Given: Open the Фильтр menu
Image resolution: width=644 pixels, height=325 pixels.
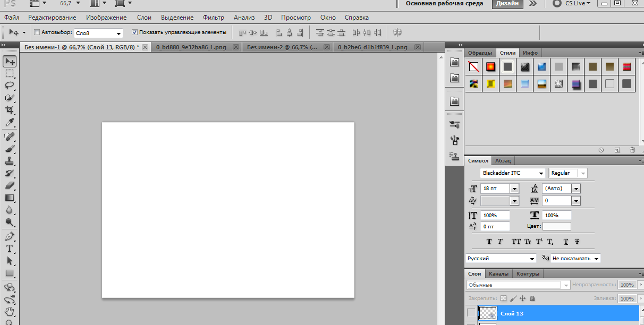Looking at the screenshot, I should [x=214, y=18].
